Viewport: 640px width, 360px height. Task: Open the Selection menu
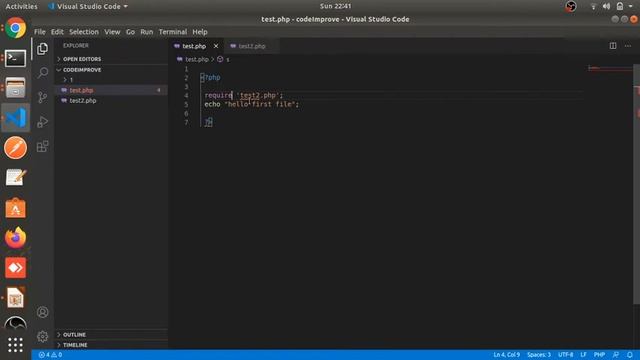pos(84,32)
